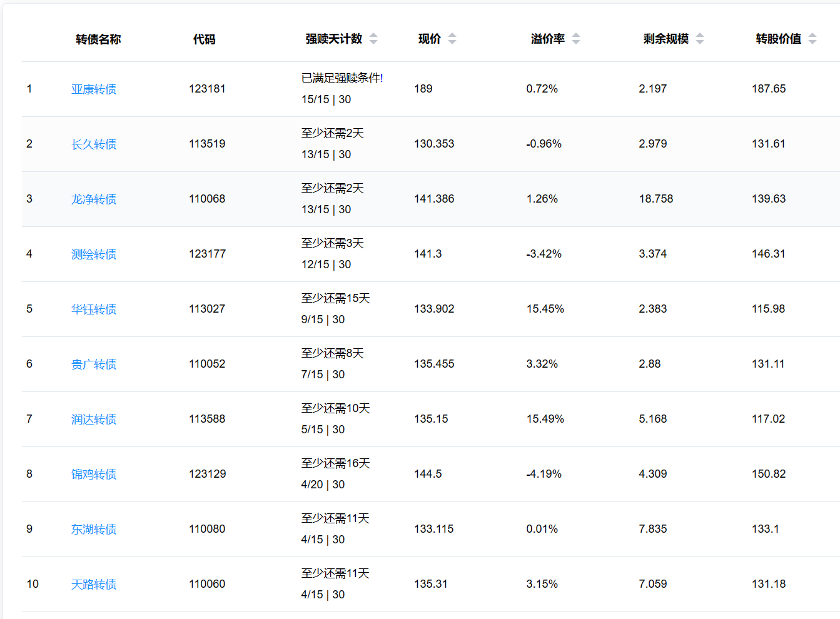Click the 剩余规模 sort icon
The width and height of the screenshot is (840, 619).
pos(700,39)
